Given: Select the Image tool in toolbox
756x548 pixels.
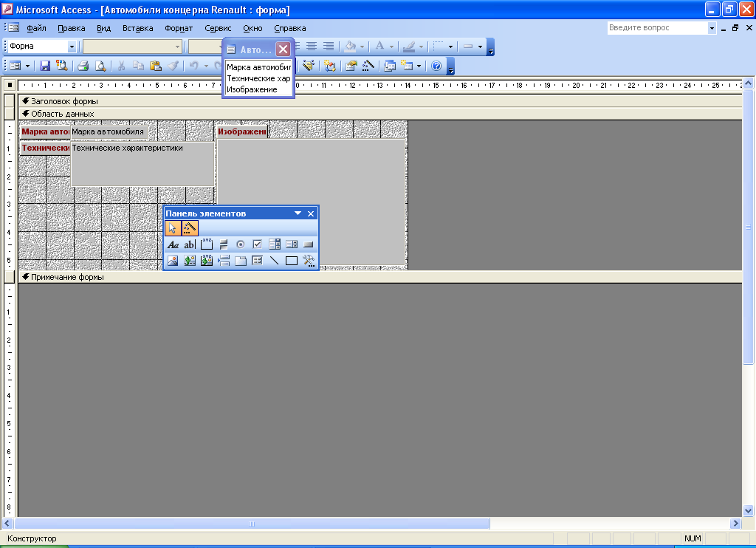Looking at the screenshot, I should pyautogui.click(x=173, y=261).
